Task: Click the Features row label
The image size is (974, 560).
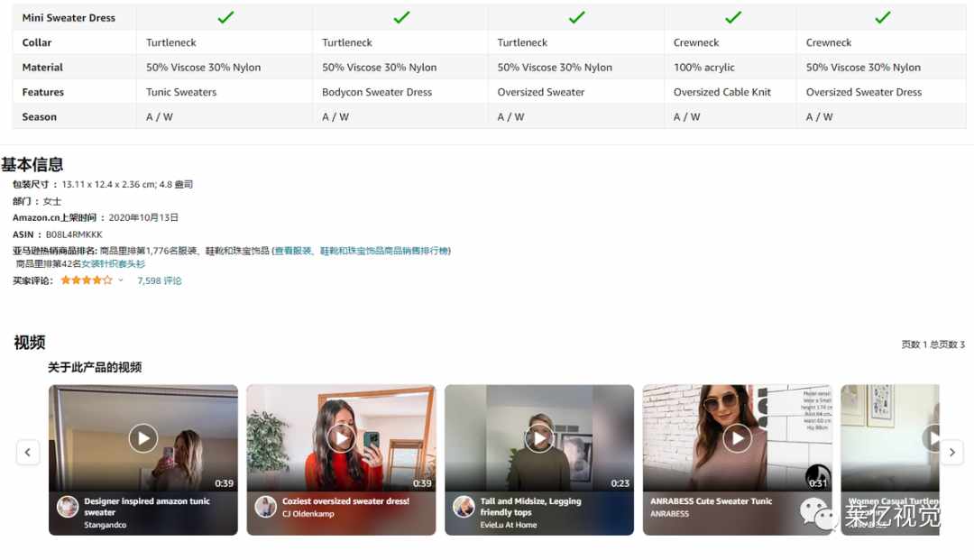Action: click(43, 93)
